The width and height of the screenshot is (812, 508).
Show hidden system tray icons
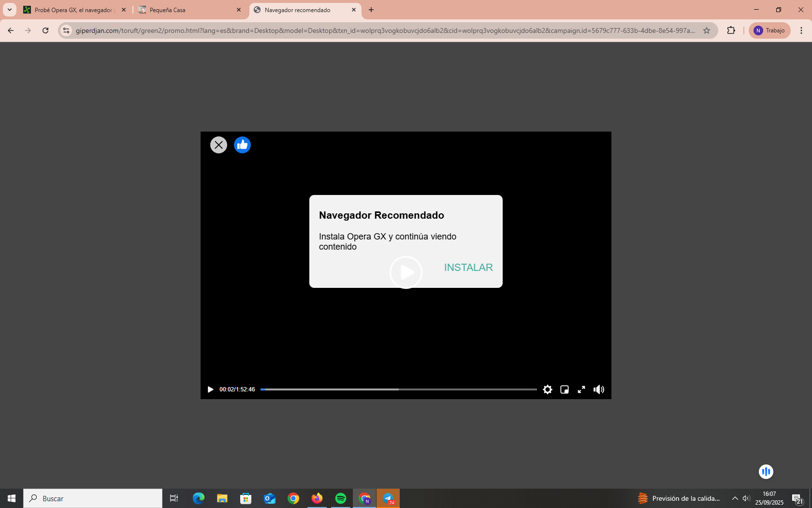click(735, 498)
